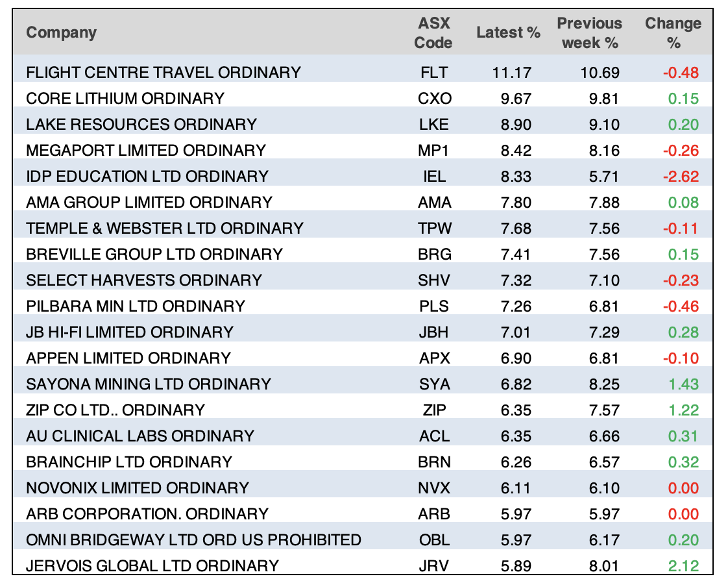Image resolution: width=728 pixels, height=583 pixels.
Task: Select Jervois Global's 2.12 change value
Action: click(x=685, y=566)
